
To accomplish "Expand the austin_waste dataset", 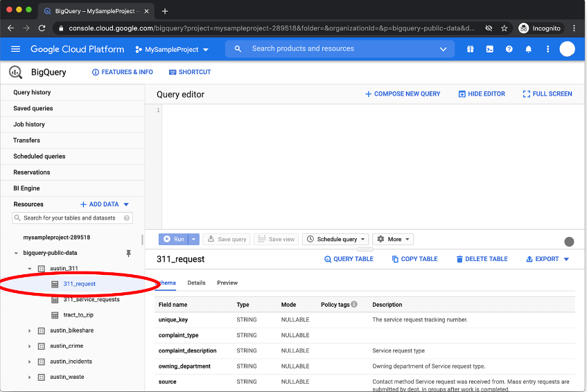I will (x=30, y=377).
